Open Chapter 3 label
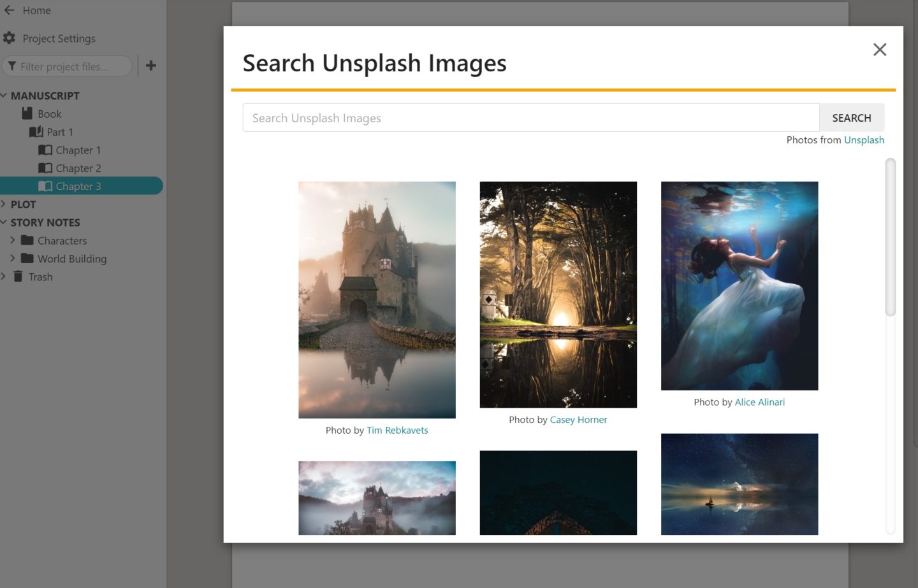Viewport: 918px width, 588px height. pos(78,186)
